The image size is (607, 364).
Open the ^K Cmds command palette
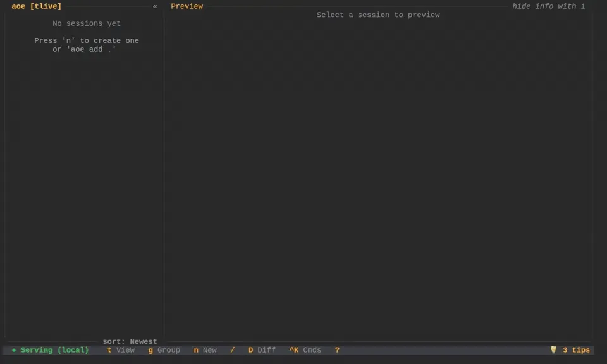(x=305, y=350)
